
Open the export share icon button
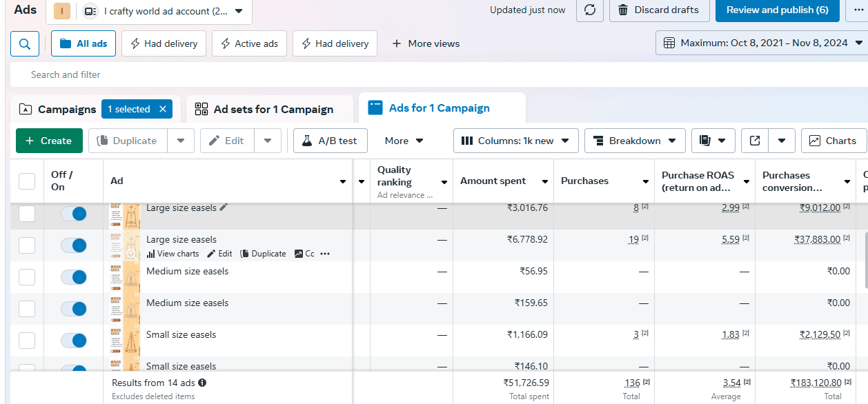(755, 141)
